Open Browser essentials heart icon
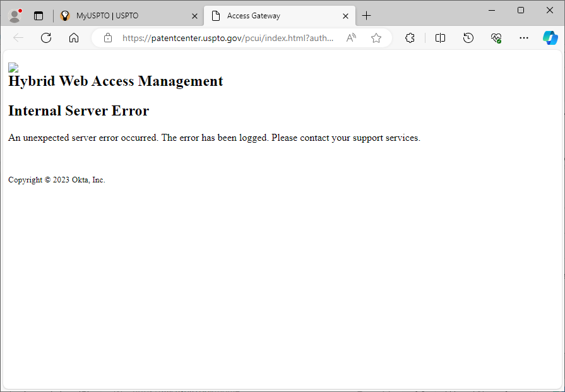The width and height of the screenshot is (565, 392). click(x=496, y=38)
